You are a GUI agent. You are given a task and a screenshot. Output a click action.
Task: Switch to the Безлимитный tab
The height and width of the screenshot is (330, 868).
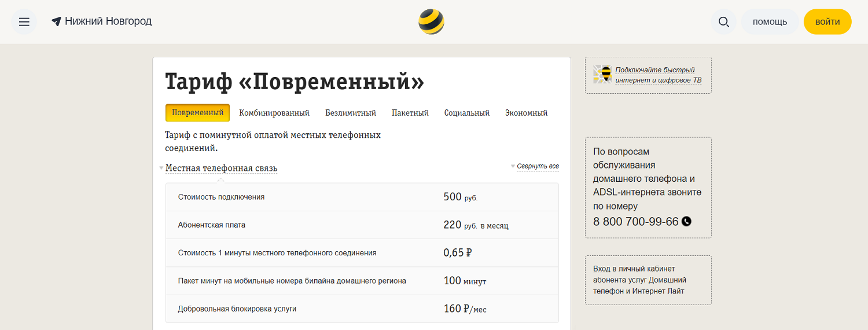(x=351, y=113)
